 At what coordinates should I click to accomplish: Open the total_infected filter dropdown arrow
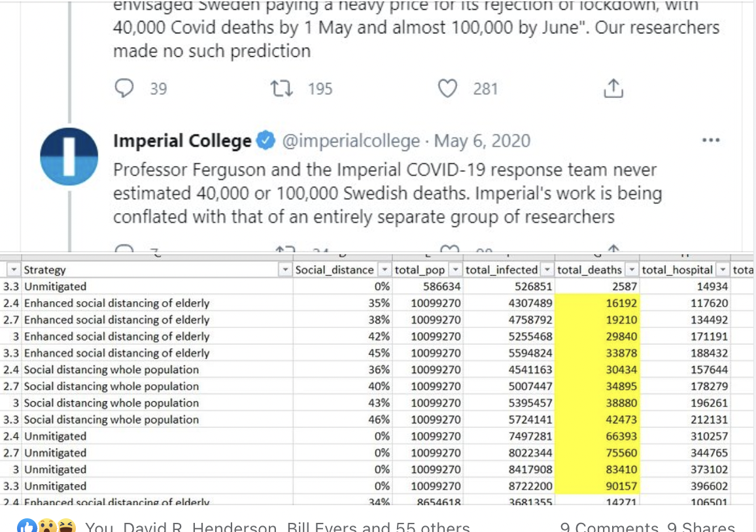(x=547, y=270)
